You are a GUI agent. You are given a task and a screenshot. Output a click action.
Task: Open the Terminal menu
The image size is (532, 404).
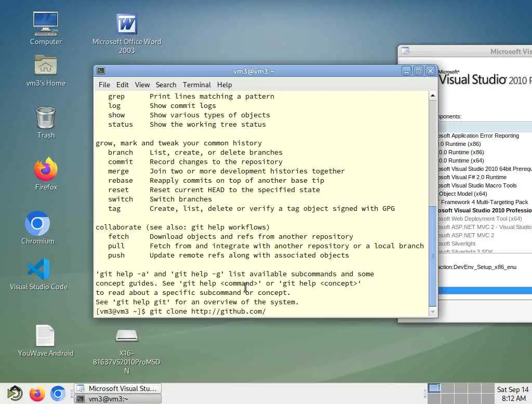[197, 85]
